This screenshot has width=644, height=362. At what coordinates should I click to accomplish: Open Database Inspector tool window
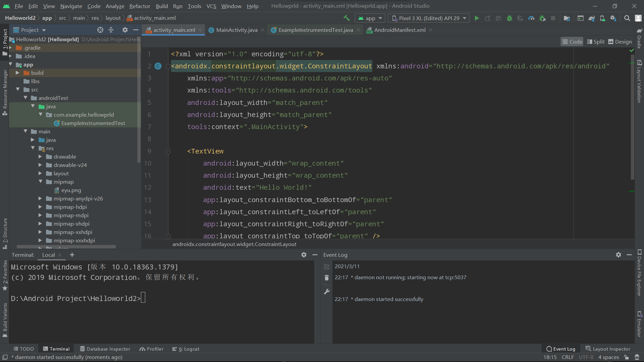(105, 349)
